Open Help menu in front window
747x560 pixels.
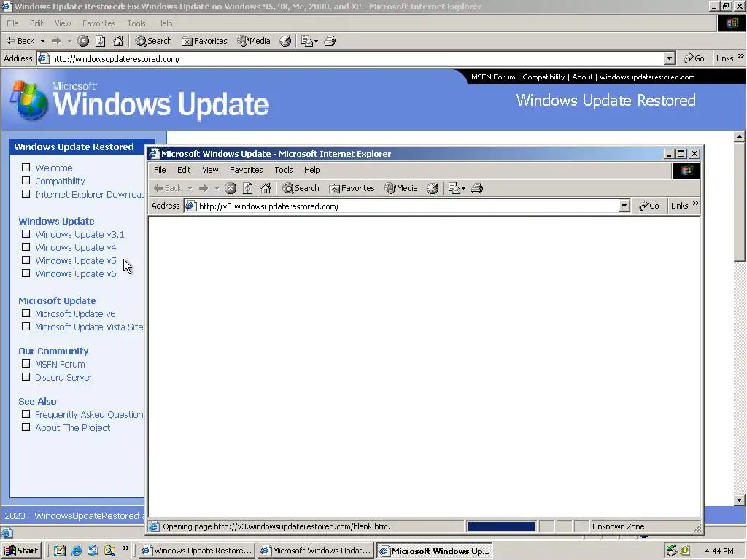[x=312, y=170]
